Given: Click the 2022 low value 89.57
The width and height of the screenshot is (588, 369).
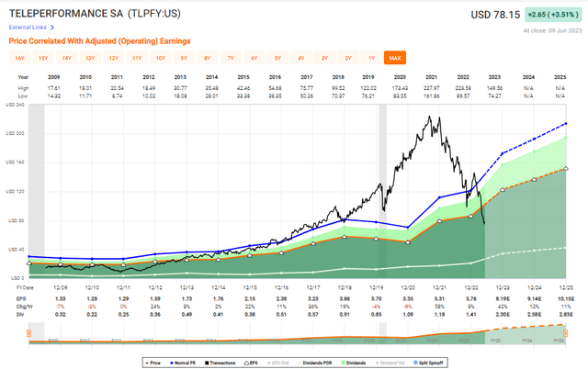Looking at the screenshot, I should [x=463, y=95].
